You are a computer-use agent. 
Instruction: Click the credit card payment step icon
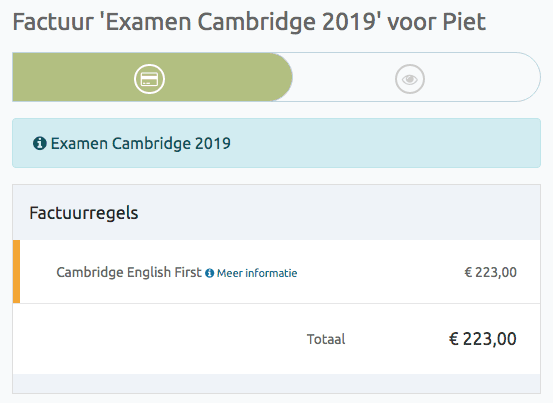[149, 79]
